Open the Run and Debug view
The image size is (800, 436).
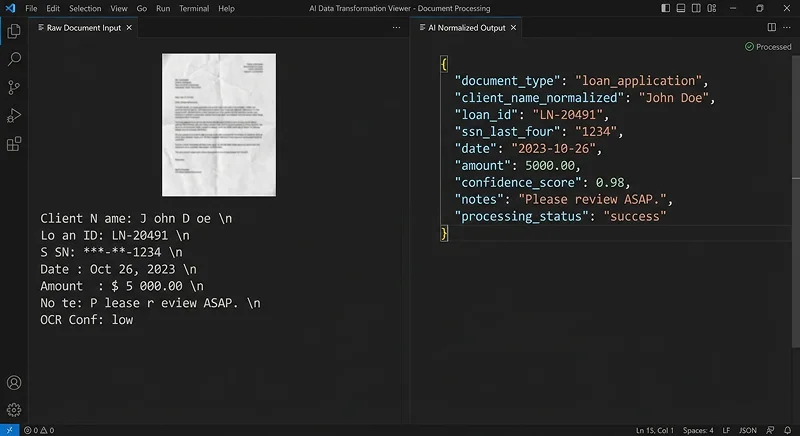click(14, 116)
